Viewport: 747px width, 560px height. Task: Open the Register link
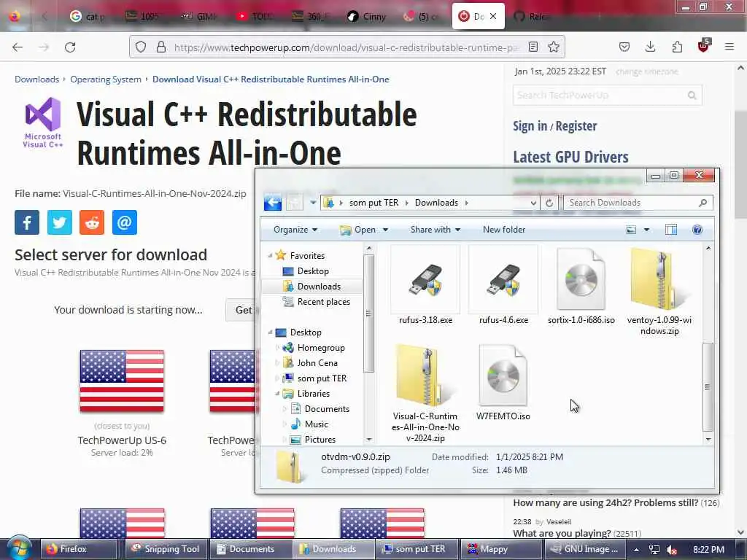[x=576, y=125]
